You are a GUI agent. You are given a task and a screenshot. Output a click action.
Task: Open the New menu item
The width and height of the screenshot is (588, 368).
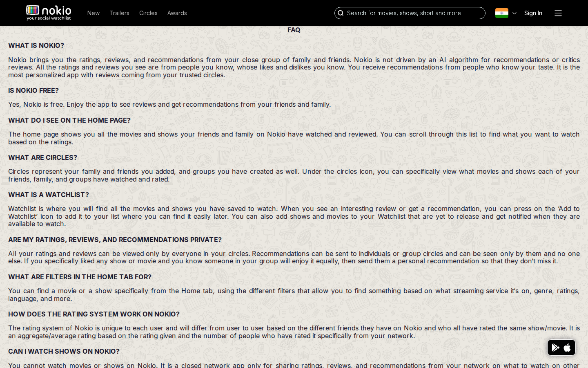[93, 13]
